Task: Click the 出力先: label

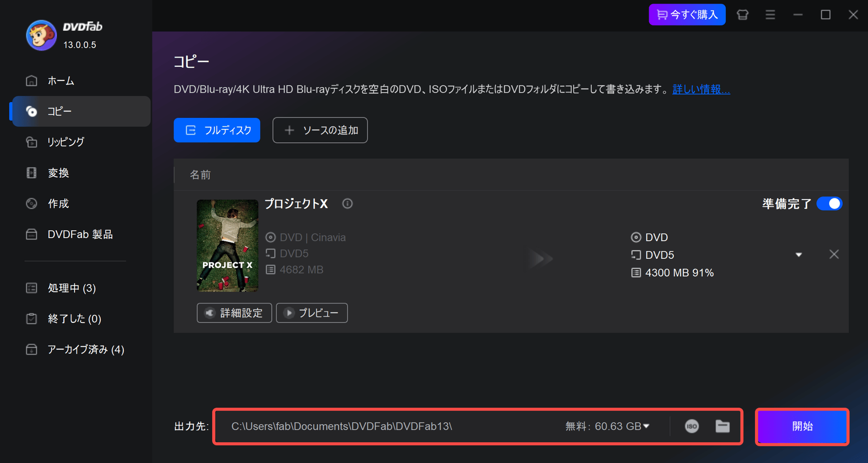Action: click(191, 426)
